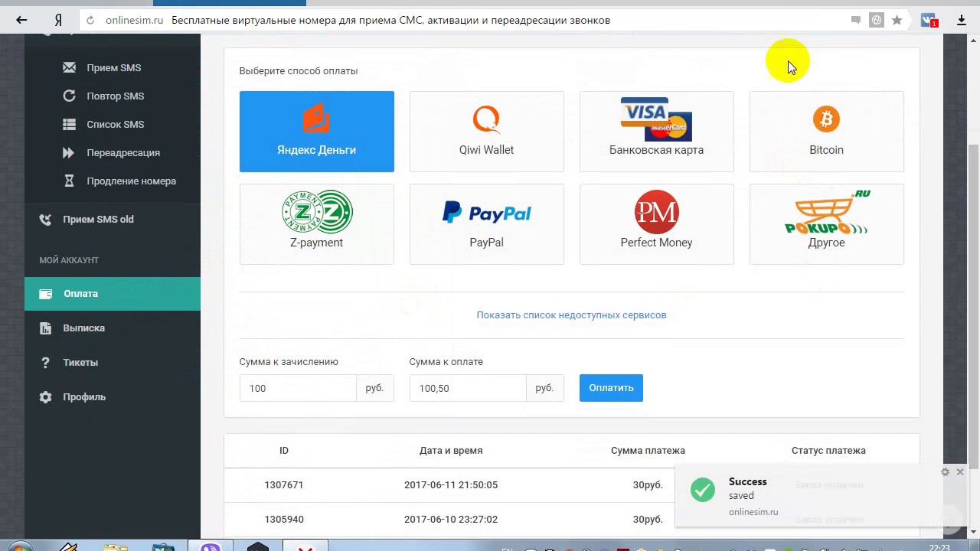Open the Viber icon in the taskbar

coord(211,546)
